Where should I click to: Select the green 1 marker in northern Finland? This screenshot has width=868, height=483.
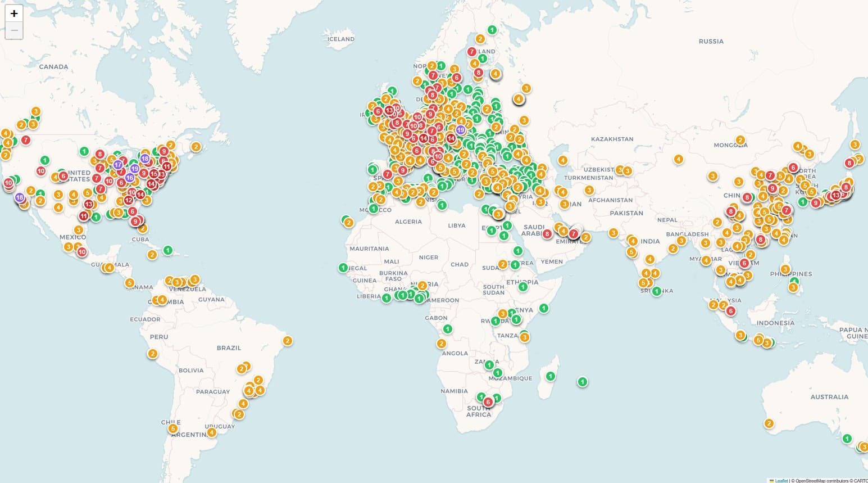pos(492,30)
